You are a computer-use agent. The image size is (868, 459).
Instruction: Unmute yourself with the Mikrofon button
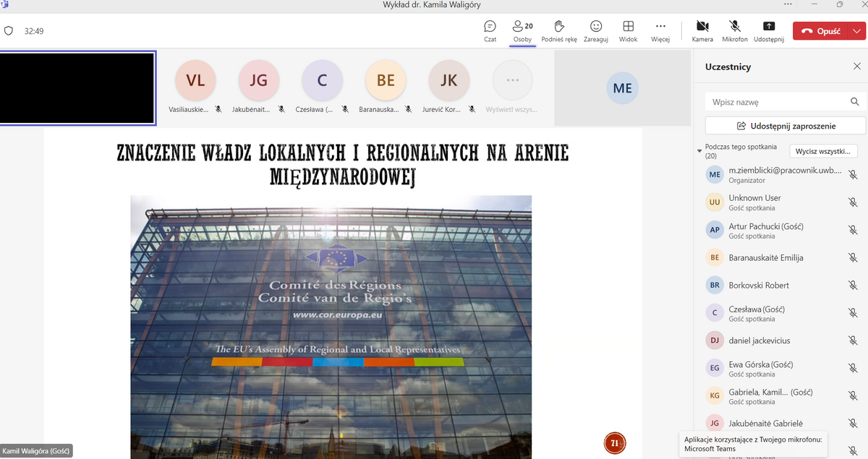pos(734,30)
